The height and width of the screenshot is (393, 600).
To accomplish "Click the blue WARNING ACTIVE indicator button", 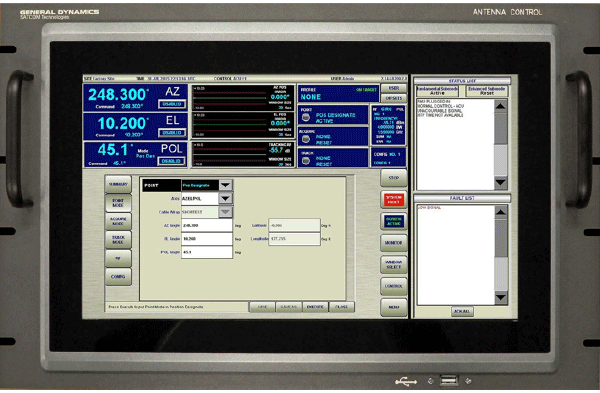I will point(393,221).
